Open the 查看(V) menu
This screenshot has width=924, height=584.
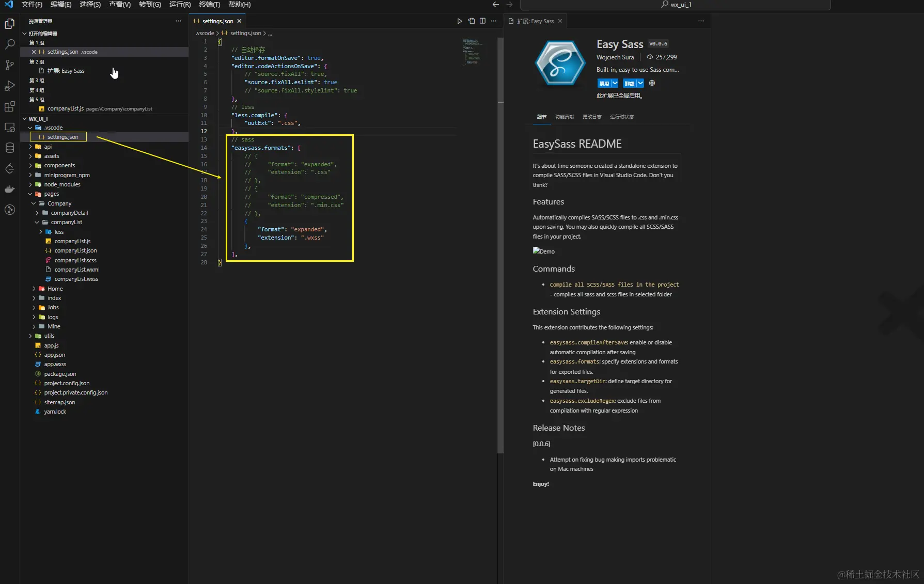click(120, 5)
